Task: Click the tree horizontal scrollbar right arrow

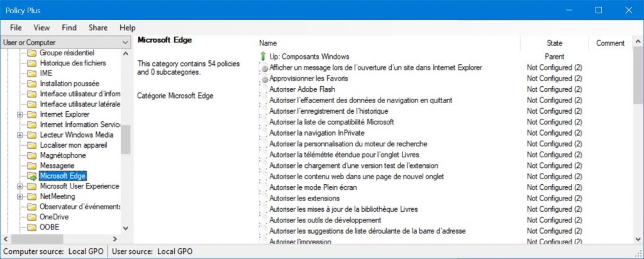Action: 115,239
